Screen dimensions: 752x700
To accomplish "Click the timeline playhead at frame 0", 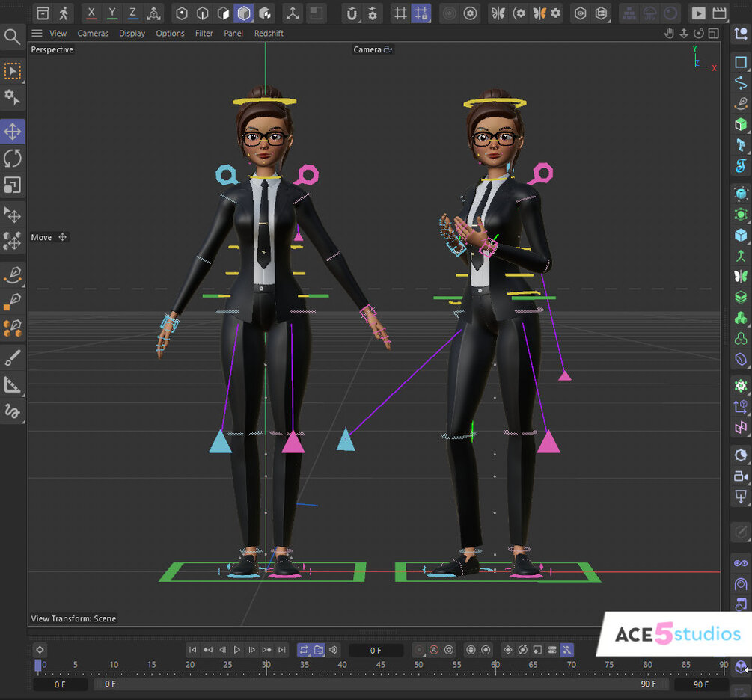I will click(38, 666).
